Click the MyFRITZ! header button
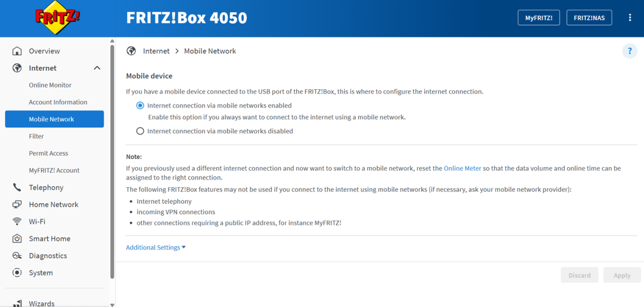Viewport: 644px width, 307px height. [539, 18]
